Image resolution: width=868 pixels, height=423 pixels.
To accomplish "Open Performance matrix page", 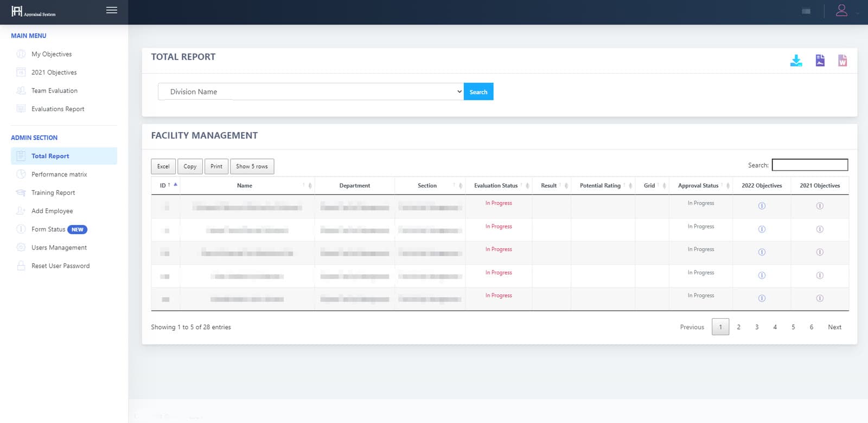I will coord(64,175).
